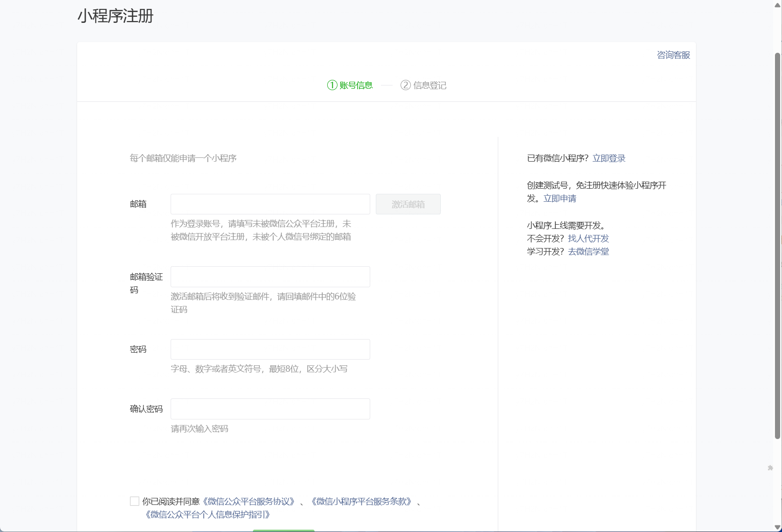The height and width of the screenshot is (532, 782).
Task: Click the vertical scrollbar thumb
Action: [x=778, y=246]
